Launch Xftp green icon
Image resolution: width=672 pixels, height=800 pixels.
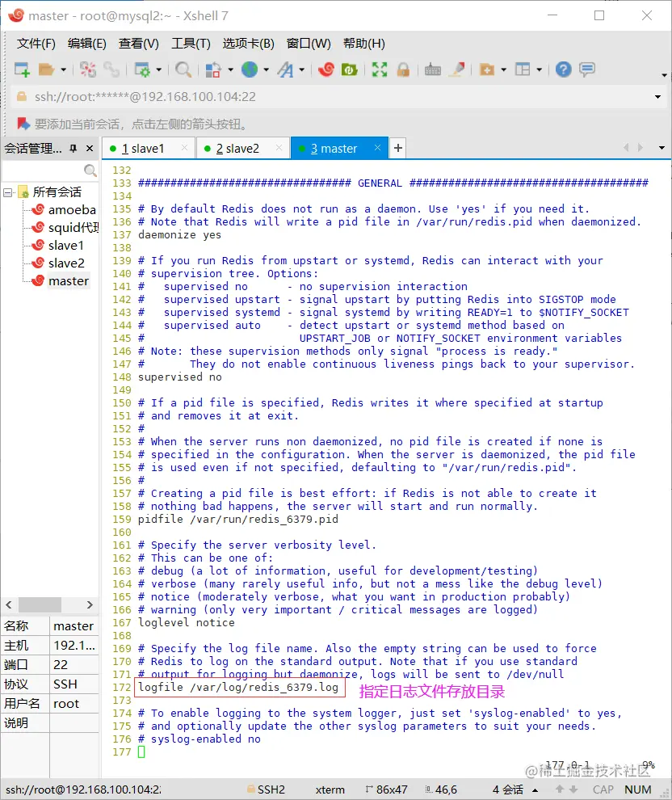pos(349,69)
